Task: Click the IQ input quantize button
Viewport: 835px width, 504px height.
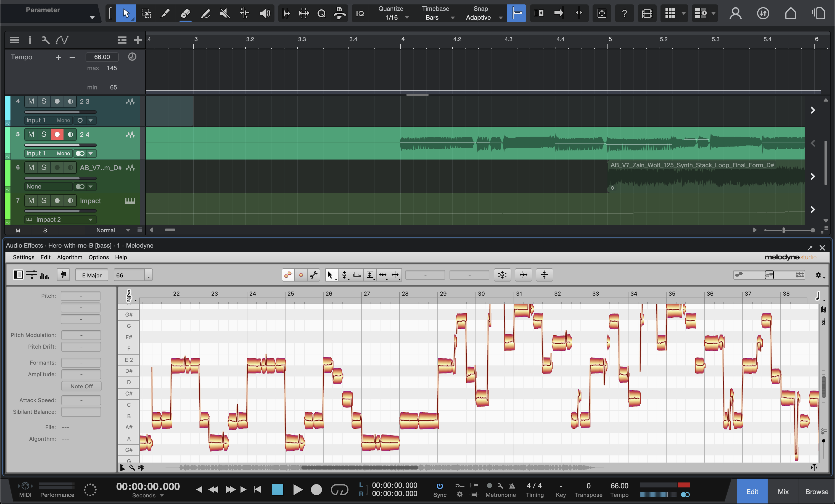Action: [x=360, y=13]
